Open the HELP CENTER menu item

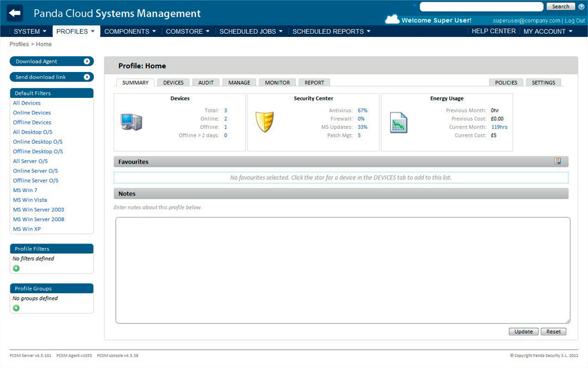coord(493,30)
